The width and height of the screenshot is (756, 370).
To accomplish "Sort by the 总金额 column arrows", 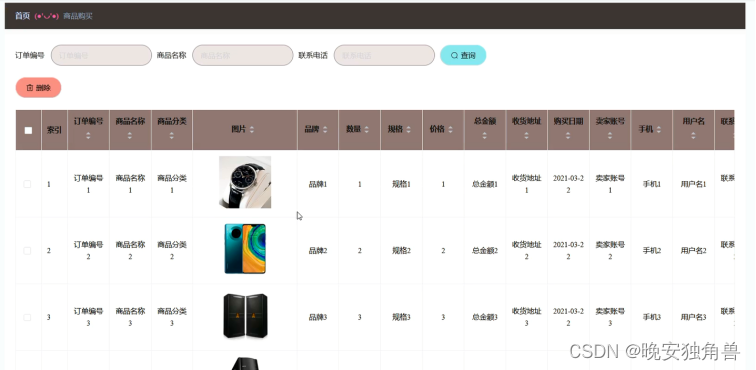I will coord(485,136).
